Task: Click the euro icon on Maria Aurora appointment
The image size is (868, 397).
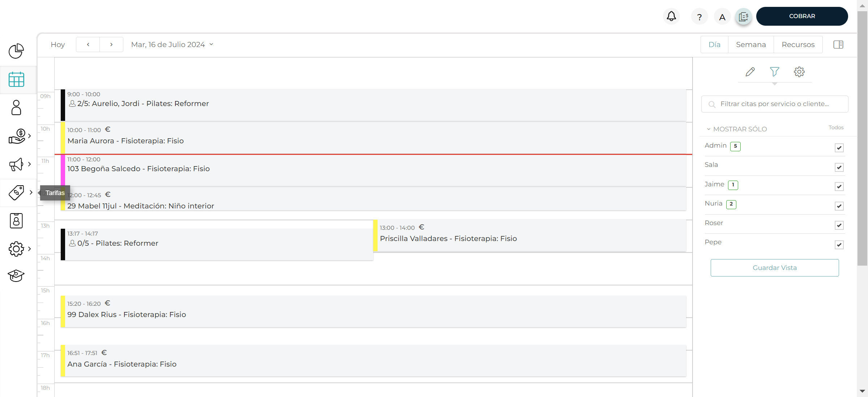Action: [x=107, y=129]
